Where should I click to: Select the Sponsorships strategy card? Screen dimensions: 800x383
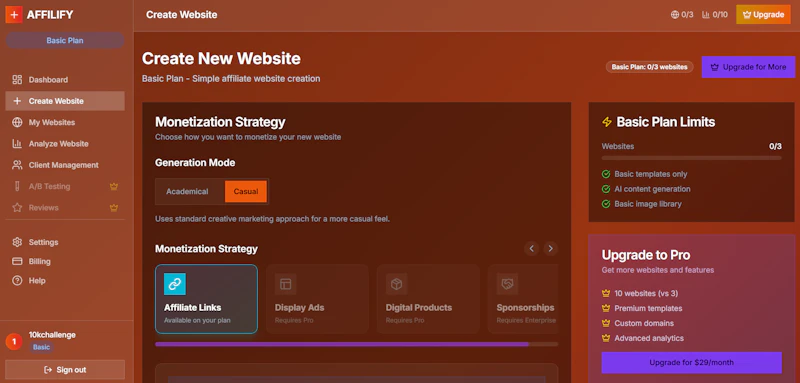523,299
